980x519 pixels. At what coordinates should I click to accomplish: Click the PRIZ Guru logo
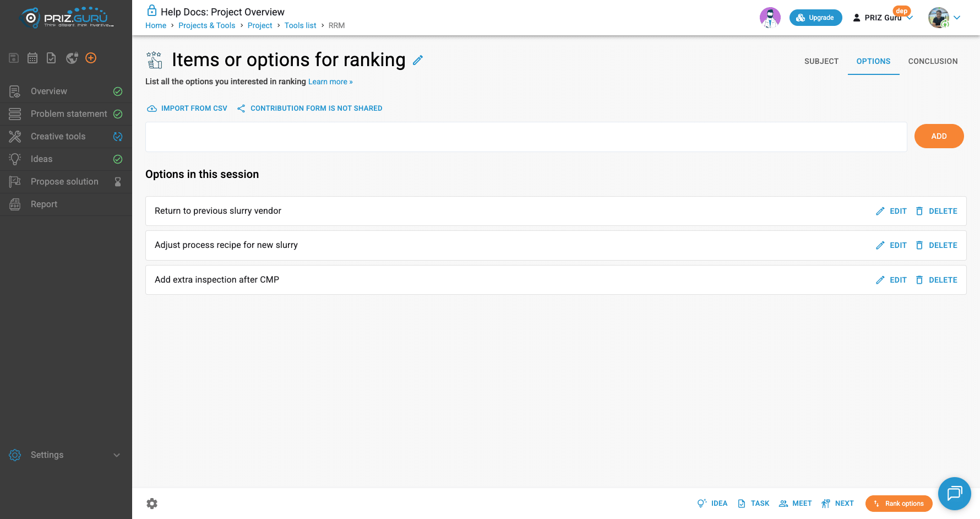(67, 18)
